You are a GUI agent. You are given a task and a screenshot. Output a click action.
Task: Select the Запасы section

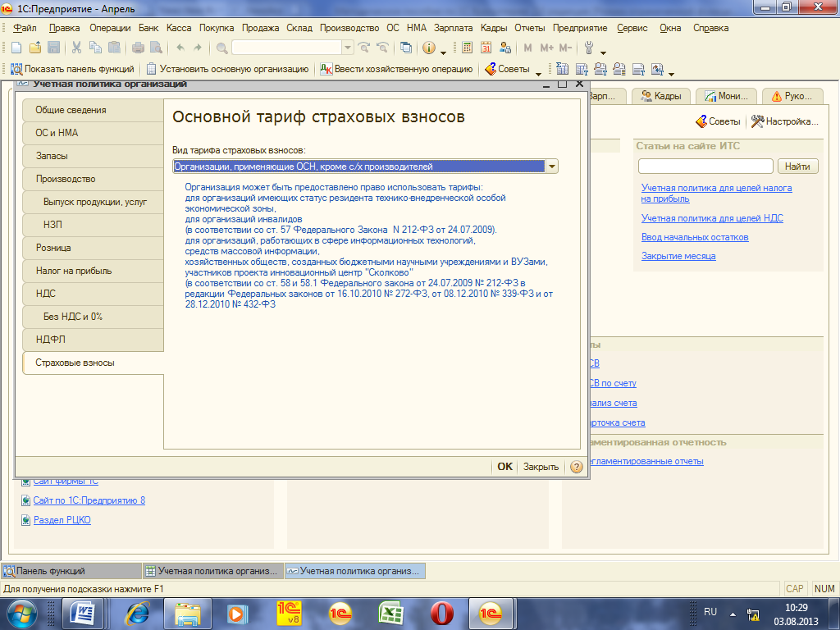tap(93, 156)
